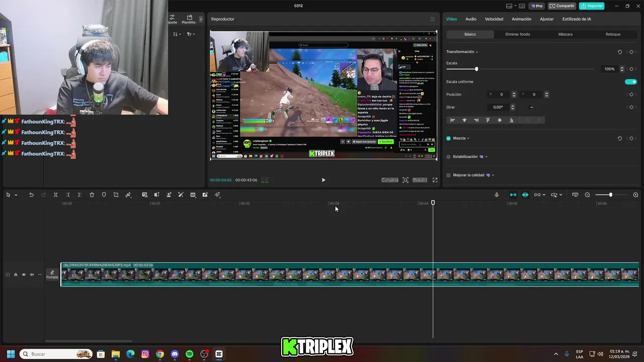Select the Máscara sub-tab

click(566, 34)
